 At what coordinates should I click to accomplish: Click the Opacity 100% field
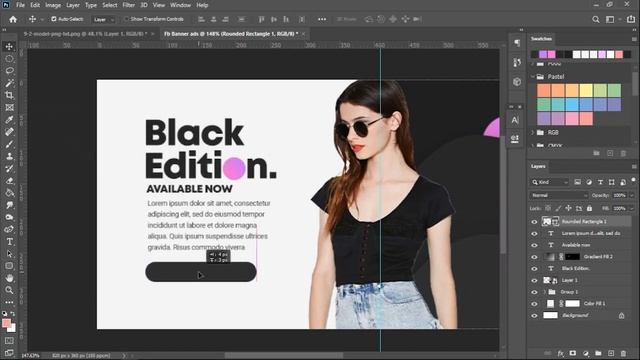tap(619, 196)
